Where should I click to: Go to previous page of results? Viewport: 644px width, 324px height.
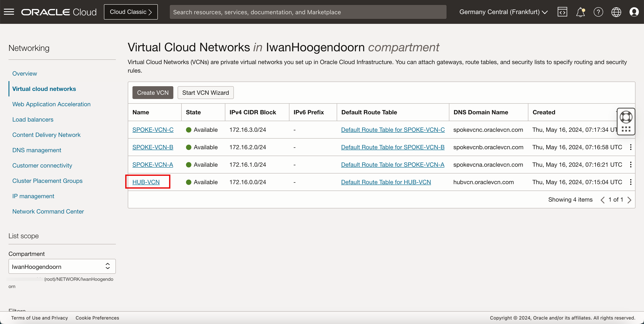(x=602, y=200)
